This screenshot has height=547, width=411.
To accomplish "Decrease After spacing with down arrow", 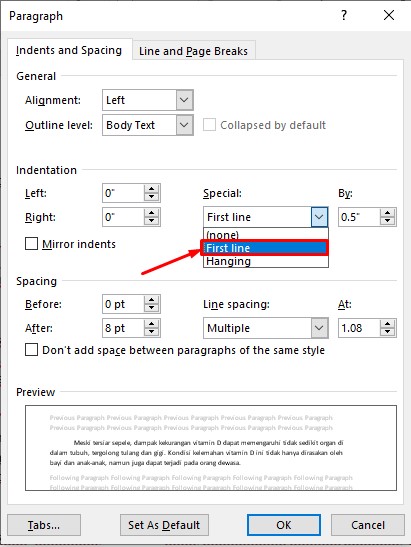I will tap(152, 332).
